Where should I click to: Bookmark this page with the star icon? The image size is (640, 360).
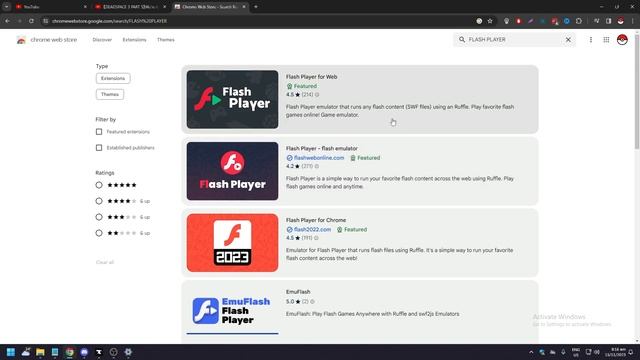[490, 21]
